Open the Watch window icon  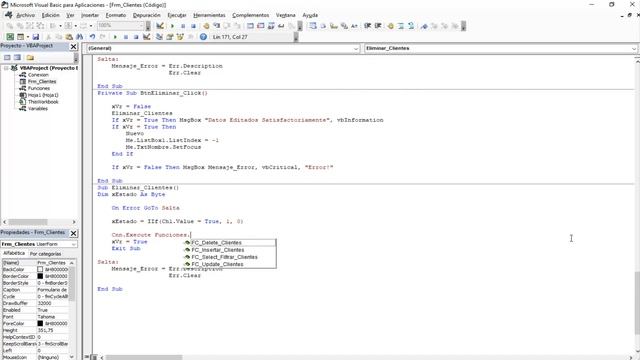tap(271, 26)
